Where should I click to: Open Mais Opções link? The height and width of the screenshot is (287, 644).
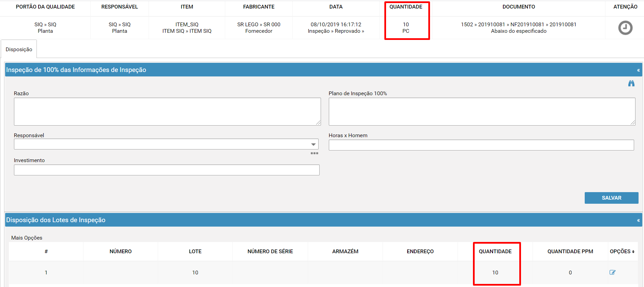coord(27,238)
